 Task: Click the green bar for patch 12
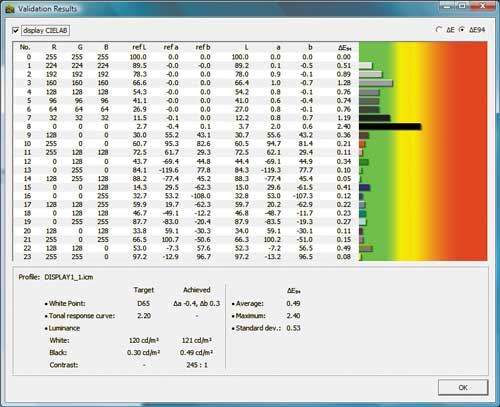click(364, 162)
